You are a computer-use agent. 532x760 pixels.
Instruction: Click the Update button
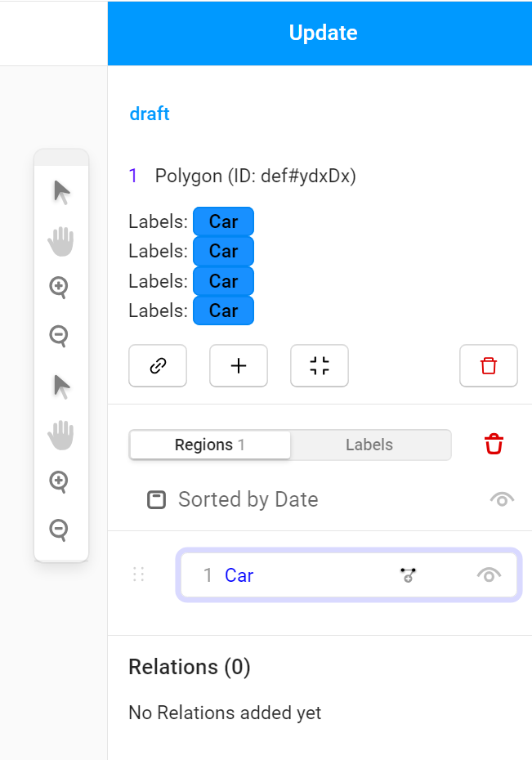[x=322, y=33]
